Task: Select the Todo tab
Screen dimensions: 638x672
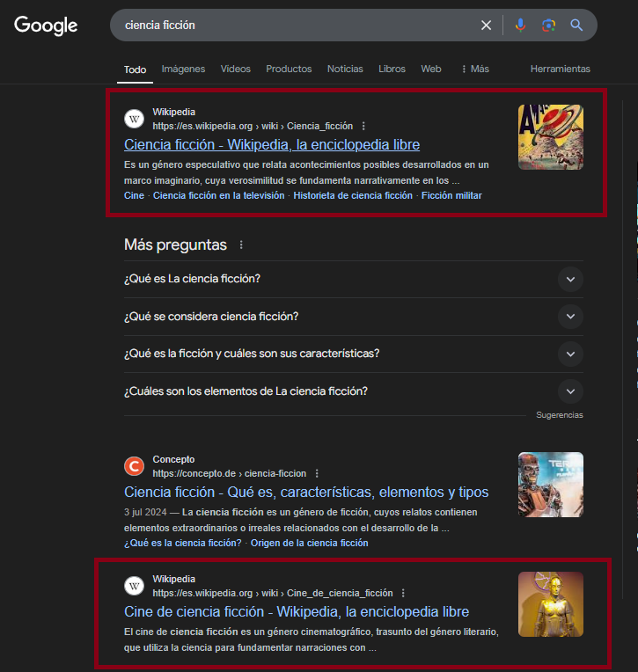Action: point(135,69)
